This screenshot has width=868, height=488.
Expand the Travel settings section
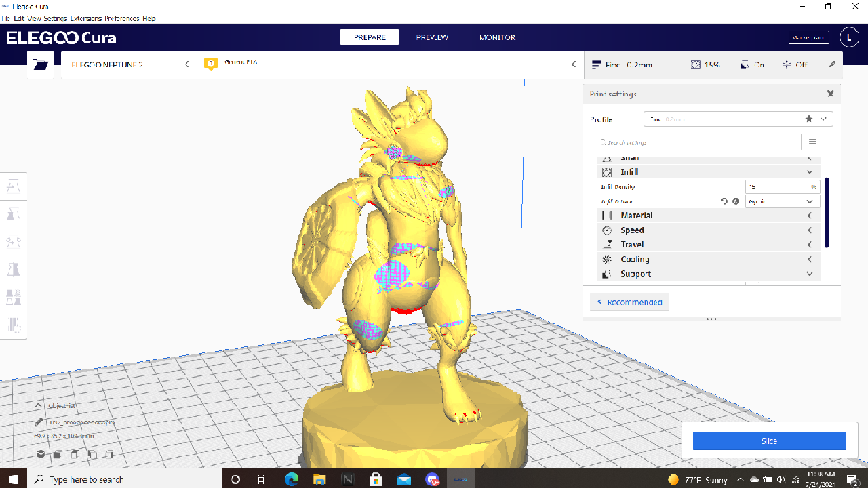[x=709, y=245]
